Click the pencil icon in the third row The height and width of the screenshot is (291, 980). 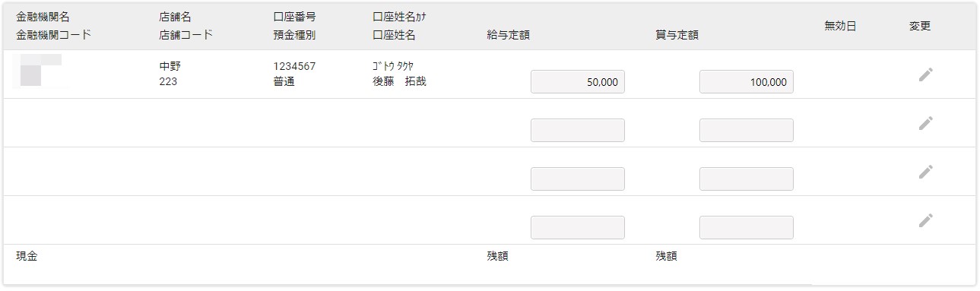click(x=925, y=172)
